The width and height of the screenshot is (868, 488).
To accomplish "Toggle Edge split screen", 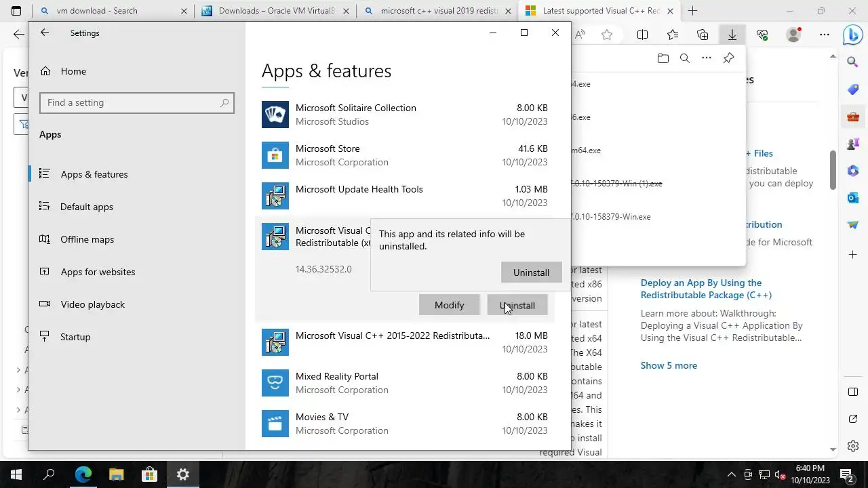I will [642, 35].
